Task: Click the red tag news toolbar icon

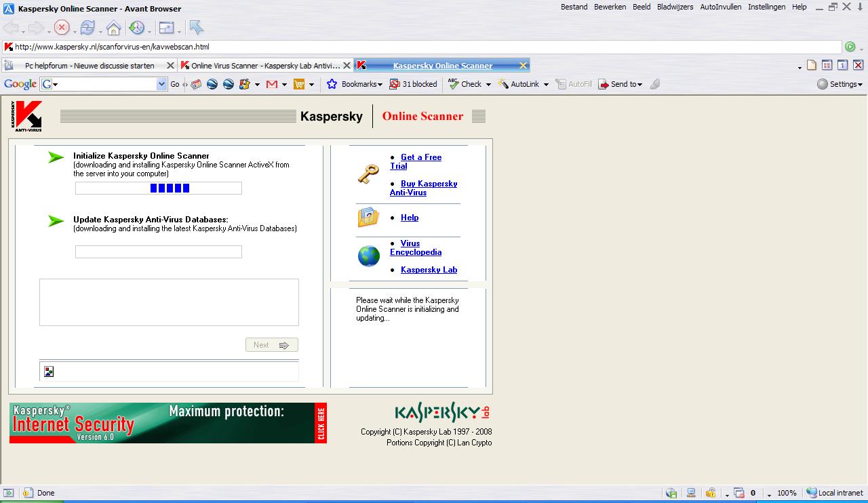Action: point(196,84)
